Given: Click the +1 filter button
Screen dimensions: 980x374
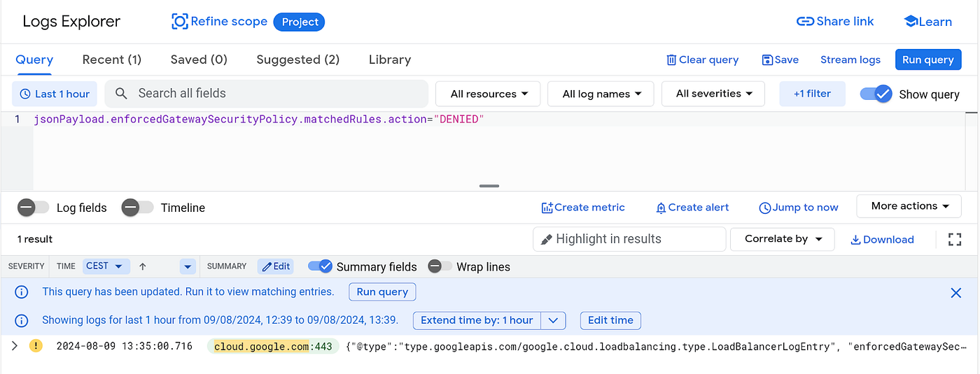Looking at the screenshot, I should [812, 94].
